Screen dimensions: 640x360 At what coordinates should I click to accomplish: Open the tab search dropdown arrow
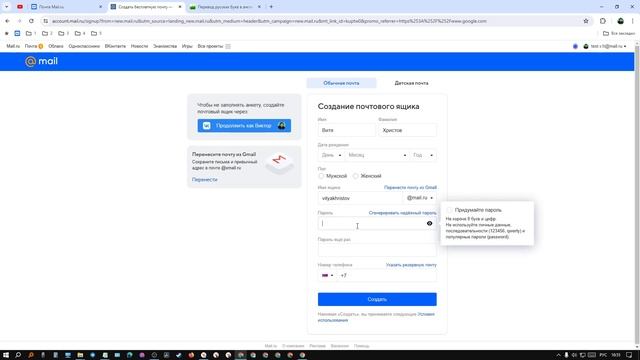tap(7, 7)
